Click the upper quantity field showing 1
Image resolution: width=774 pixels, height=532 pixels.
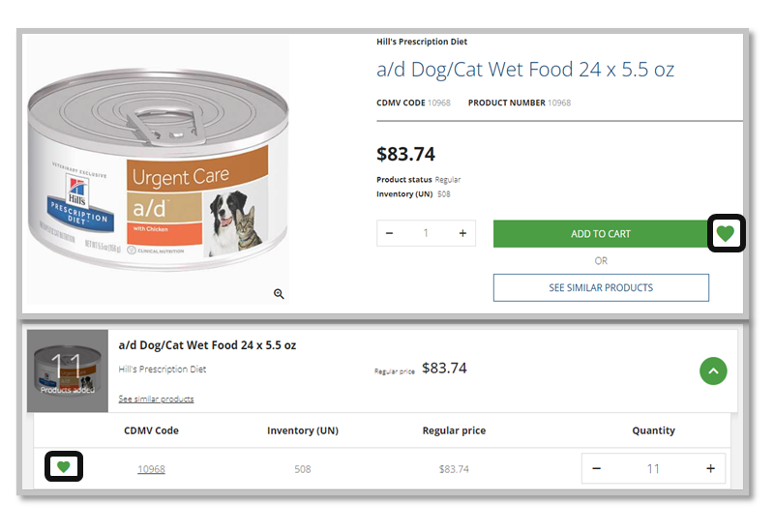pos(426,233)
